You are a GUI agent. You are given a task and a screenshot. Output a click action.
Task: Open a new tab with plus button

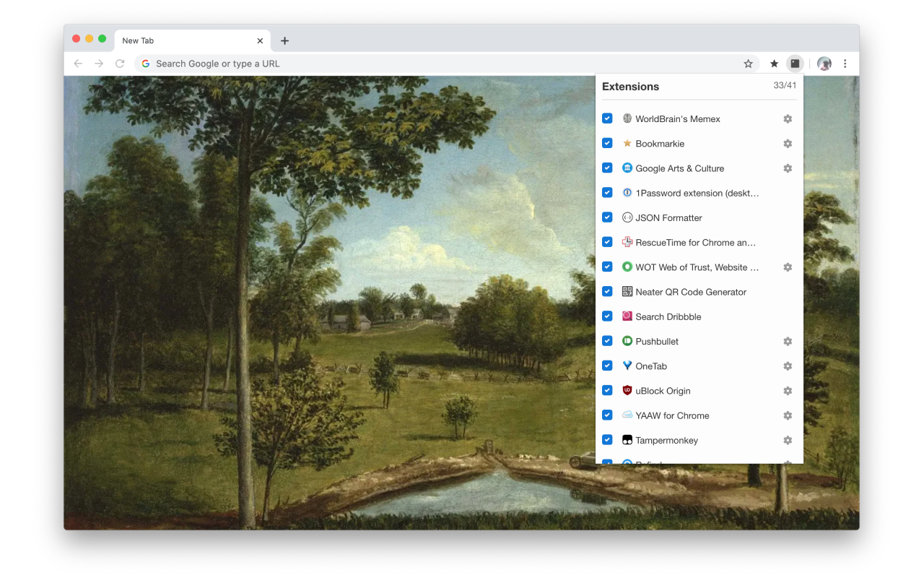pyautogui.click(x=284, y=41)
